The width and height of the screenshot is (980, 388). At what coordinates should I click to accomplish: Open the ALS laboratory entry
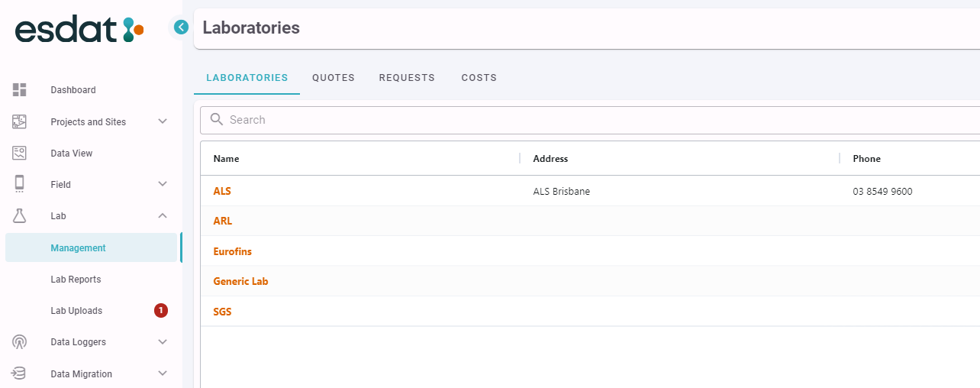[222, 191]
